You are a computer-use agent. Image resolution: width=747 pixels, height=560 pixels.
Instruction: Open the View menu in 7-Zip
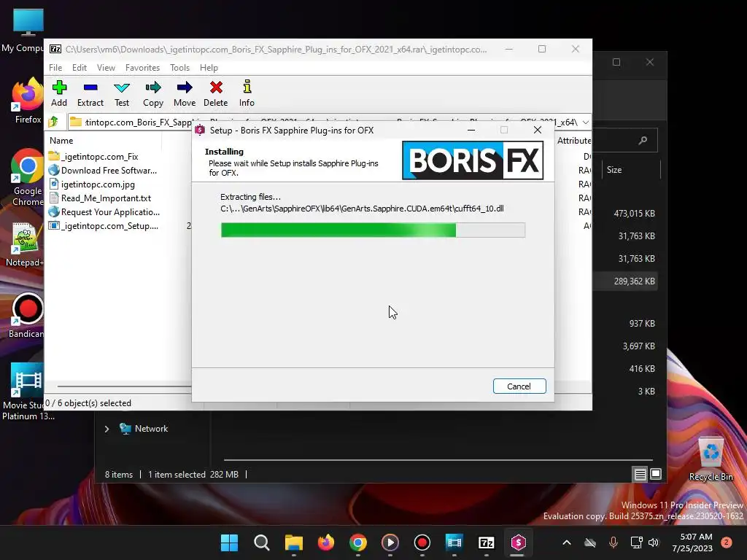click(x=106, y=68)
